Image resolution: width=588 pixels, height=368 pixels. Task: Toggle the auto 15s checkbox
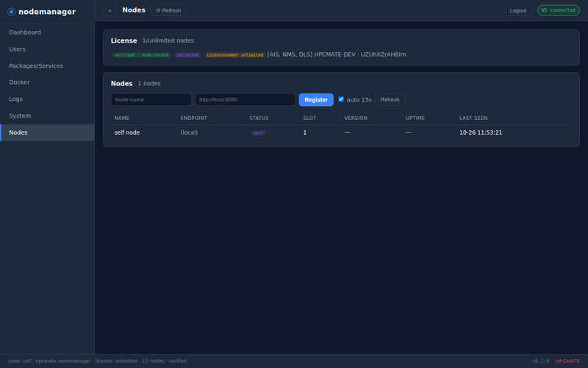(341, 99)
